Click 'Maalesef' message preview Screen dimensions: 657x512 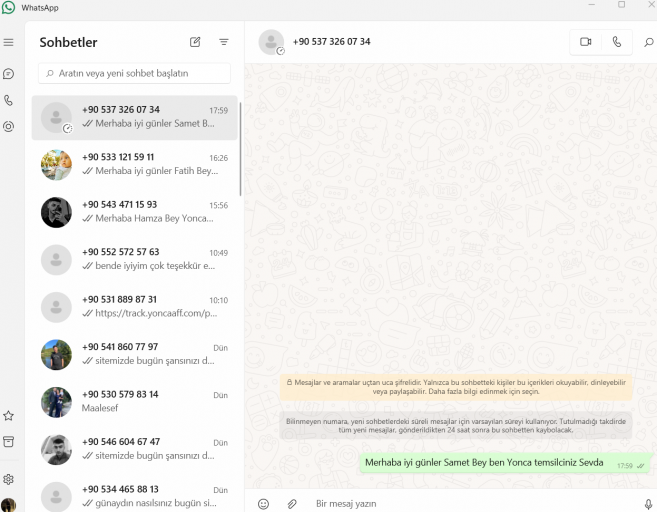click(100, 408)
